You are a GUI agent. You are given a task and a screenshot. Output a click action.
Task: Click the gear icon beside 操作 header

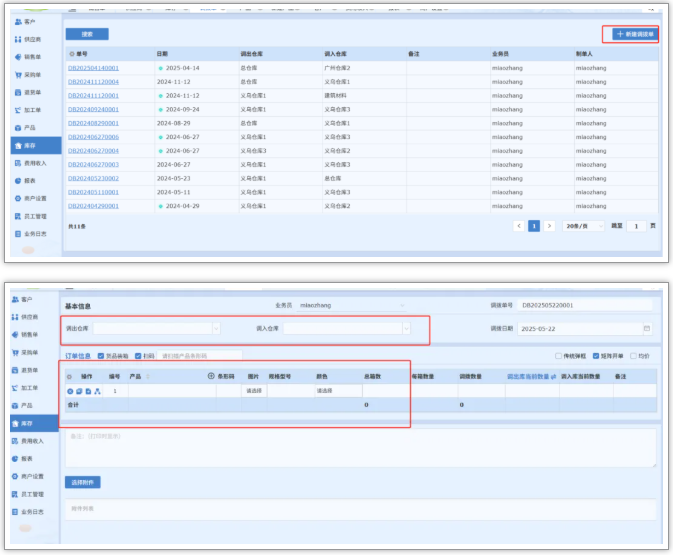point(69,377)
